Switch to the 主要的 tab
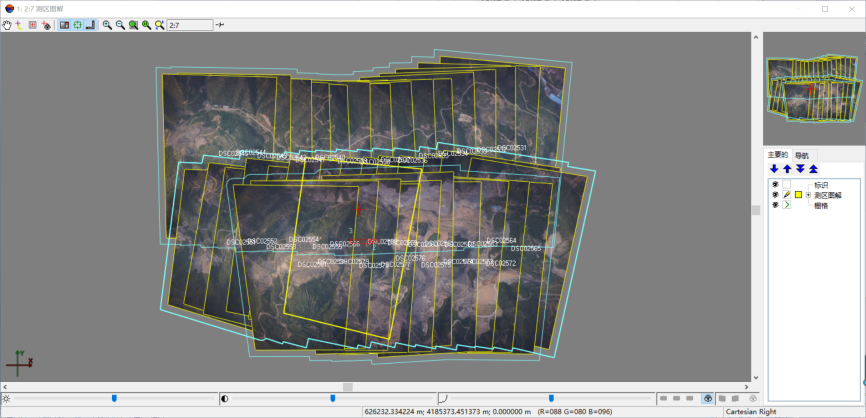This screenshot has height=418, width=866. click(778, 155)
